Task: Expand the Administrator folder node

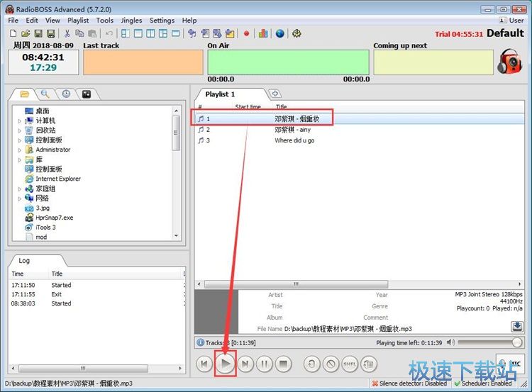Action: click(20, 150)
